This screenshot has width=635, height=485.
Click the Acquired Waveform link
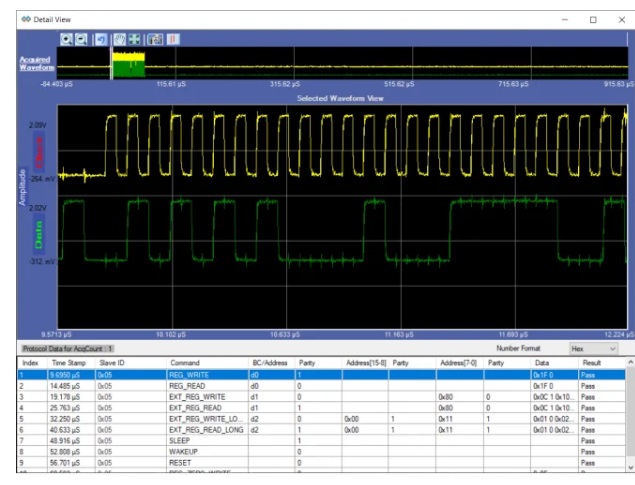tap(36, 64)
